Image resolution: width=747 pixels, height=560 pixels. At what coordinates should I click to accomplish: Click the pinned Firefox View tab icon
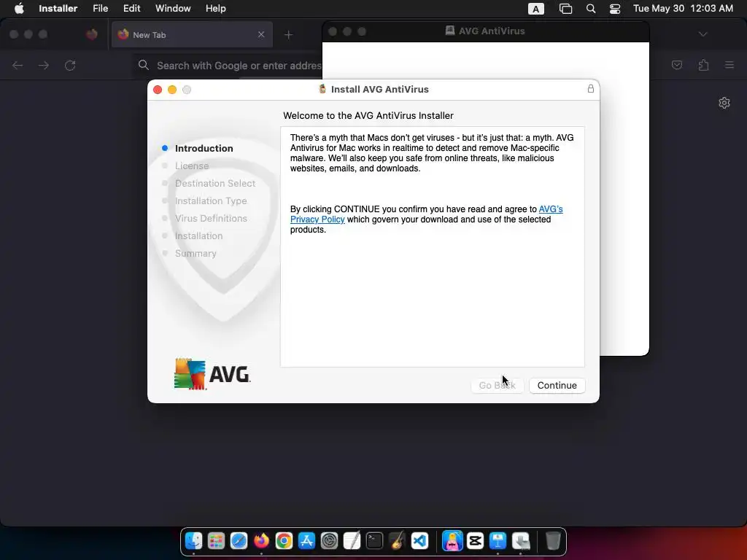(x=92, y=34)
